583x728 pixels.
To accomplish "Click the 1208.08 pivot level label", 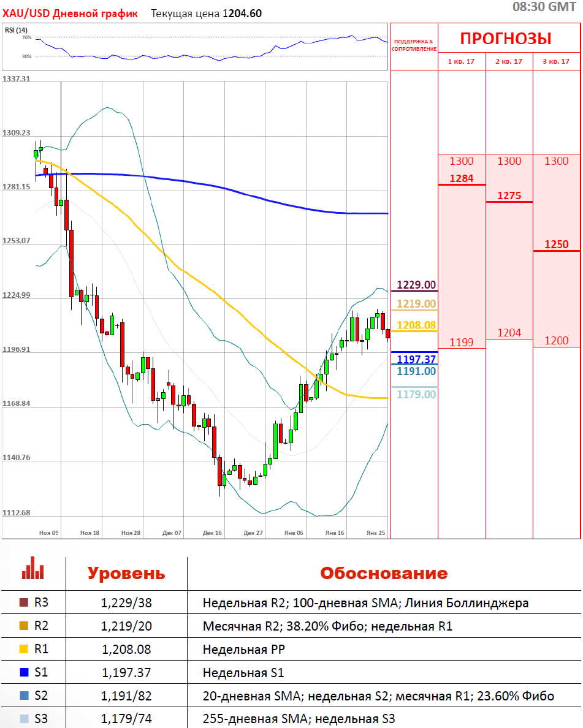I will pos(416,325).
